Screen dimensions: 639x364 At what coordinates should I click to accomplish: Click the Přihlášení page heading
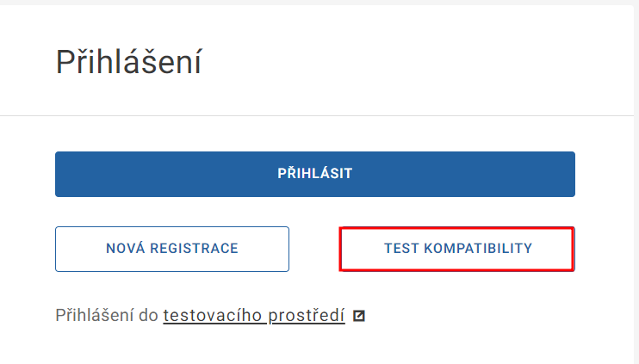(128, 63)
